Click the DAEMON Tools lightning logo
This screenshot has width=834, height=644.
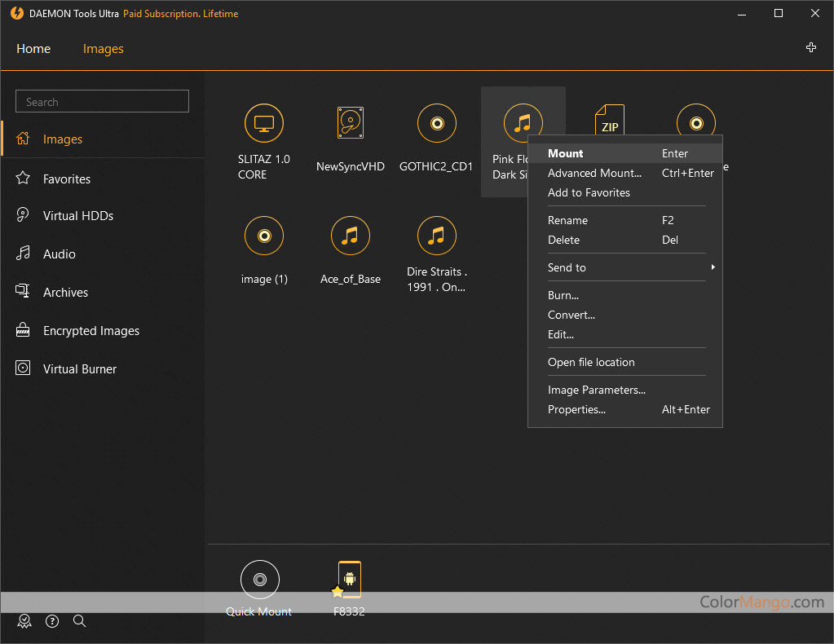[17, 13]
